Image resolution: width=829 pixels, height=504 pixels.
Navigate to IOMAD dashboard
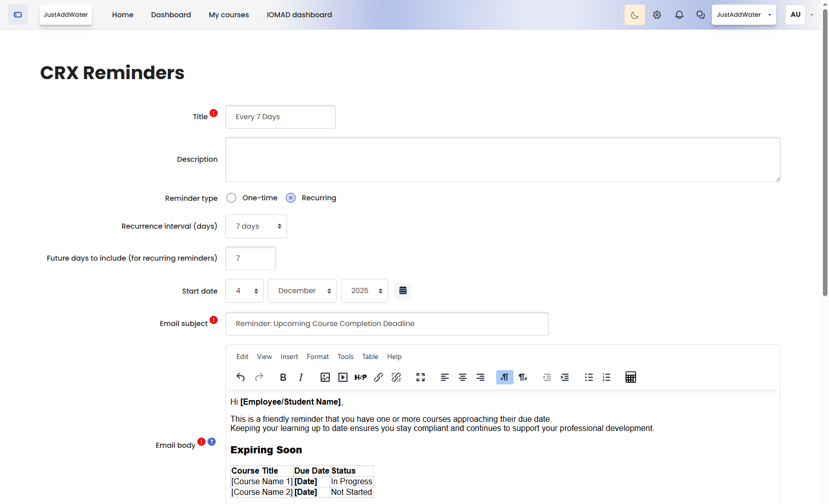[x=299, y=15]
